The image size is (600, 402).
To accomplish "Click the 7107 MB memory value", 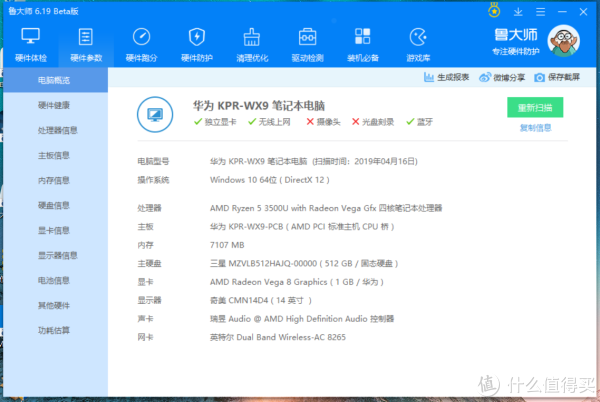I will tap(227, 245).
